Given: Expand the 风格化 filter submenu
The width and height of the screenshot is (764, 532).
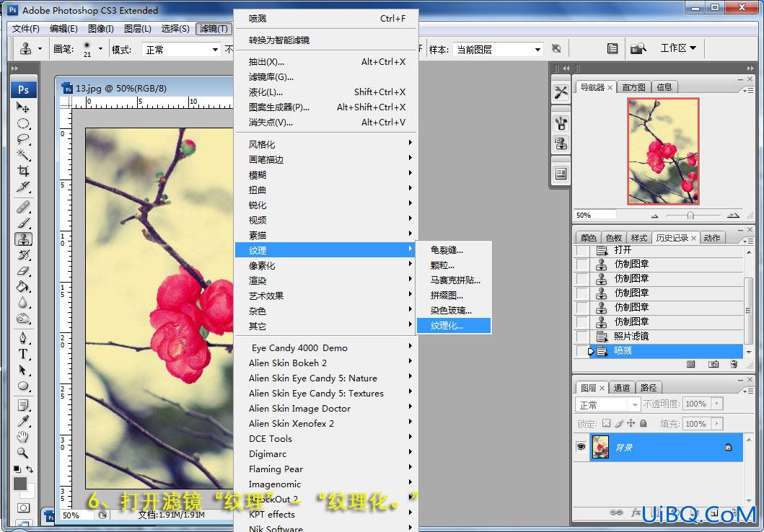Looking at the screenshot, I should click(326, 144).
